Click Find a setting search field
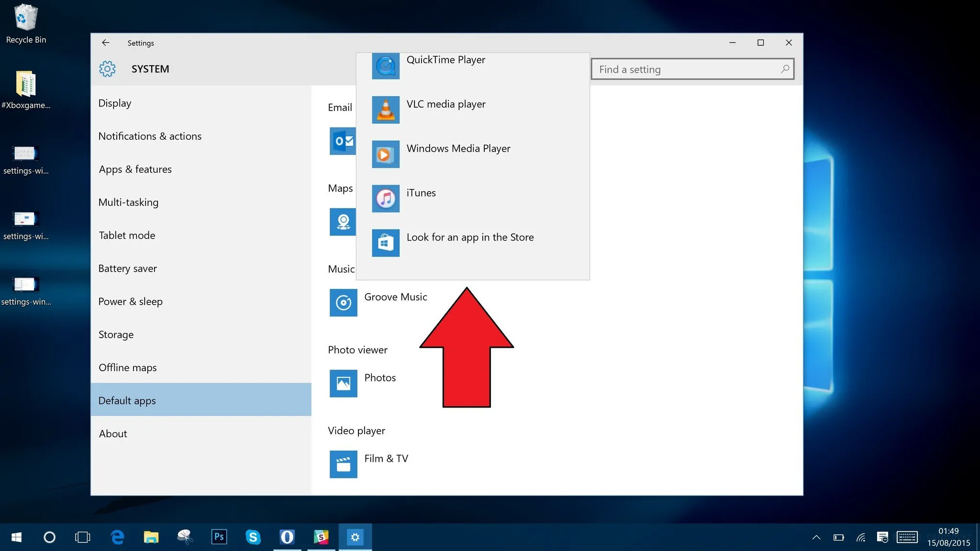 pos(691,68)
